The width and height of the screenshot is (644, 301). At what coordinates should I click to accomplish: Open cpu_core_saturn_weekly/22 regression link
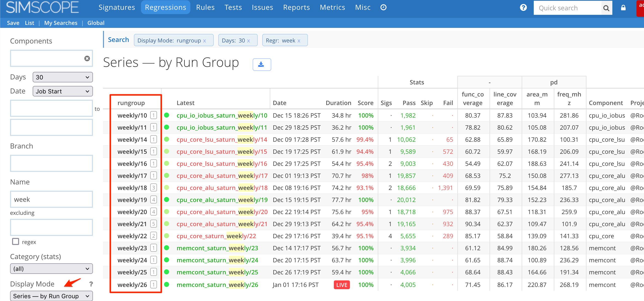(216, 236)
